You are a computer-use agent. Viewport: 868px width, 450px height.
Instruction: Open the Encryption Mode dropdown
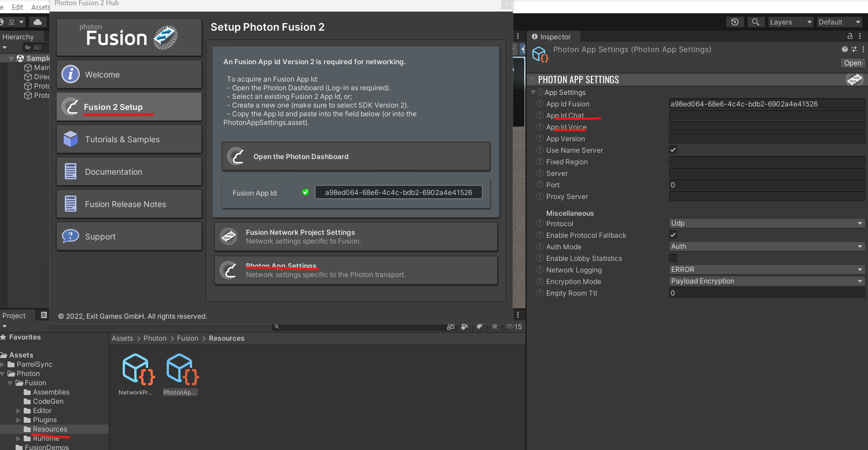[x=767, y=281]
